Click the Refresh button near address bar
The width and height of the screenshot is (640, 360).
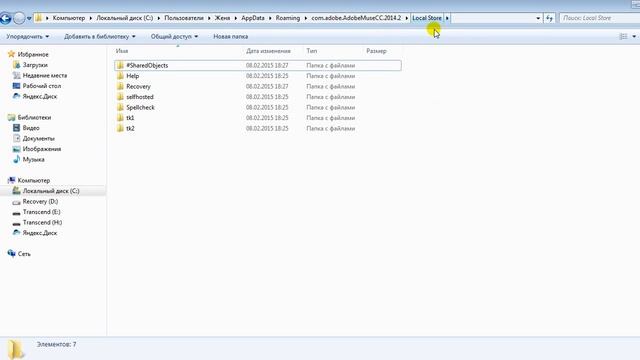pyautogui.click(x=549, y=18)
